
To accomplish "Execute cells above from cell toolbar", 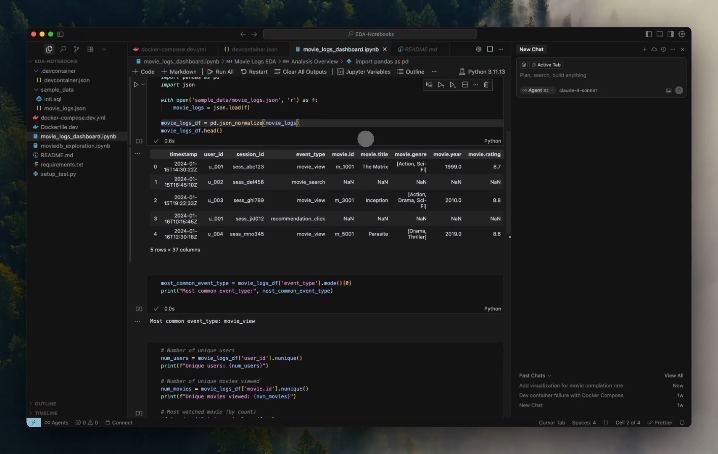I will 441,85.
